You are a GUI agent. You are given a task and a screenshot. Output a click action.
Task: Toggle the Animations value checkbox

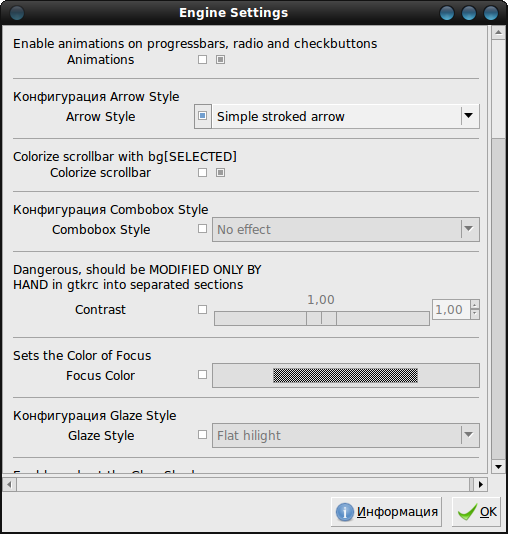pyautogui.click(x=220, y=60)
